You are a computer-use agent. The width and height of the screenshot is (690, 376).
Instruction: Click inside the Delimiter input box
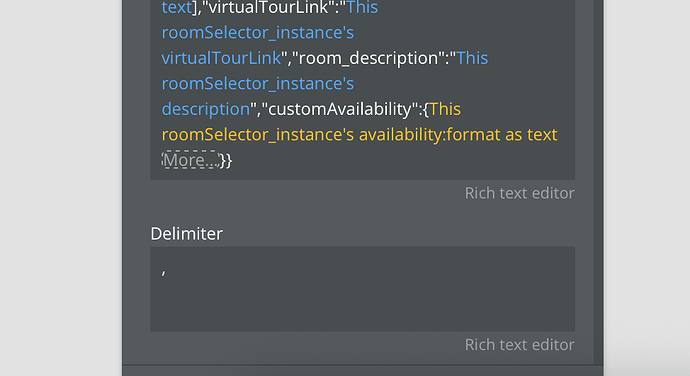[363, 289]
